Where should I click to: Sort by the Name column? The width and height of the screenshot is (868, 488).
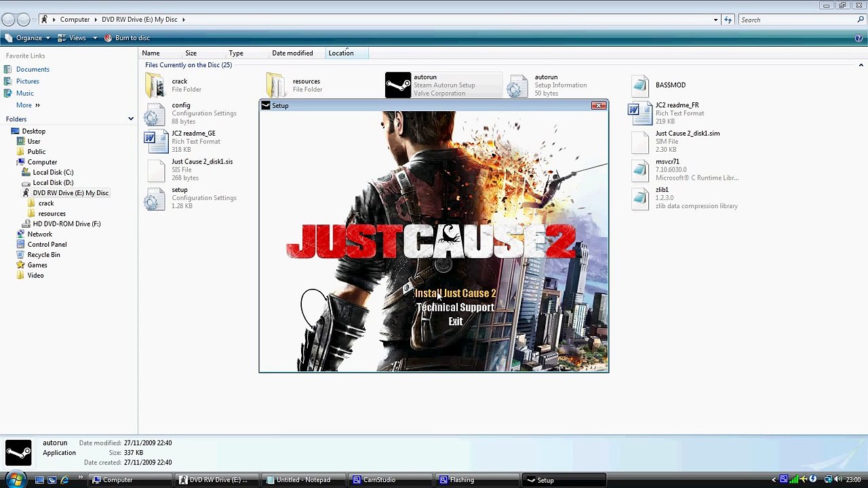click(x=151, y=53)
